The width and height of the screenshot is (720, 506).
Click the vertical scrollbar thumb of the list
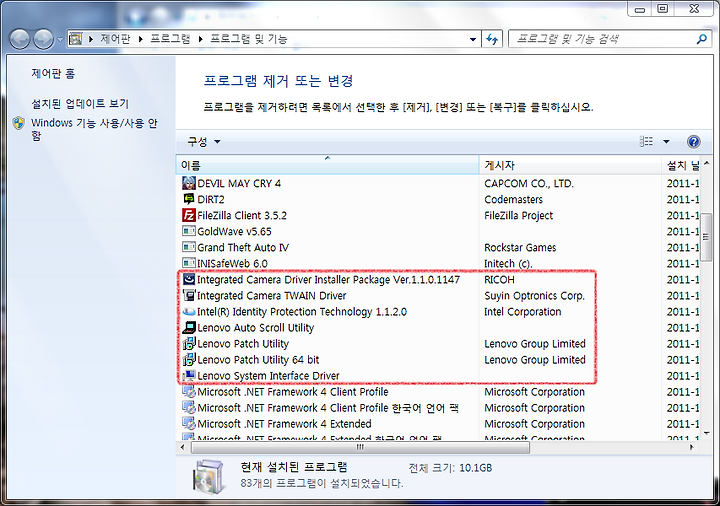pos(706,237)
